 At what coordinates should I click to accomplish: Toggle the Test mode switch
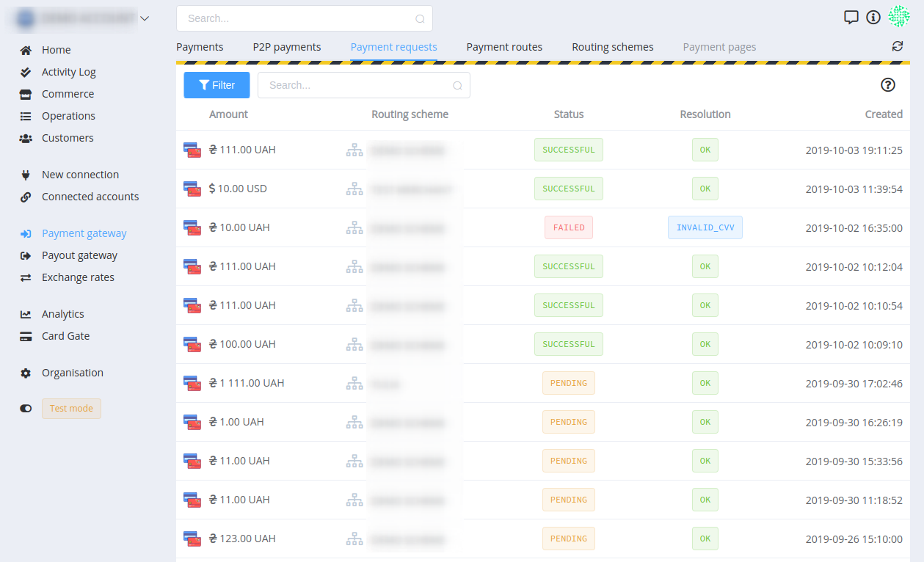click(x=26, y=409)
